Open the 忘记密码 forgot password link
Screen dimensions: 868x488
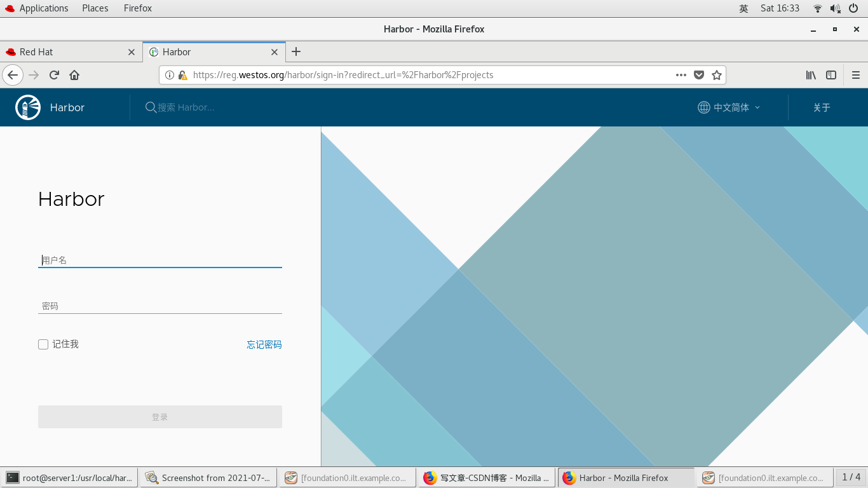264,344
